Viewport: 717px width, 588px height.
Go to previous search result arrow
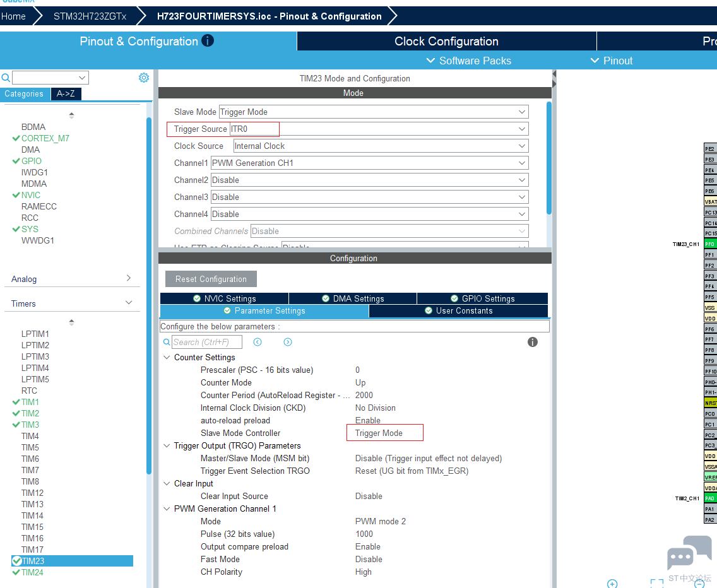(258, 342)
